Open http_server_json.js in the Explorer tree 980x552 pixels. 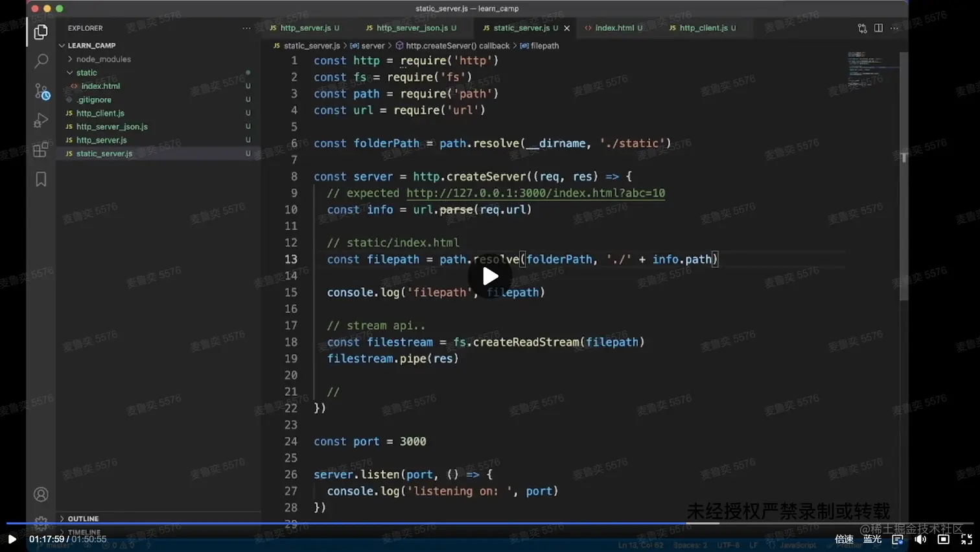coord(112,127)
